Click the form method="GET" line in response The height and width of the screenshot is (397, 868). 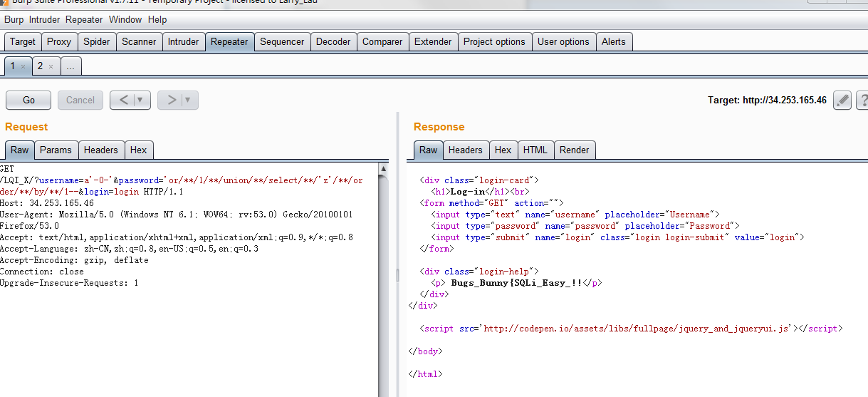pos(492,203)
